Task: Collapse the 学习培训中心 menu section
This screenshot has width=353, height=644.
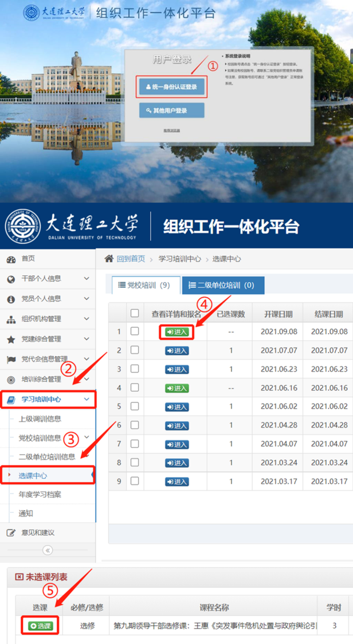Action: (x=87, y=400)
